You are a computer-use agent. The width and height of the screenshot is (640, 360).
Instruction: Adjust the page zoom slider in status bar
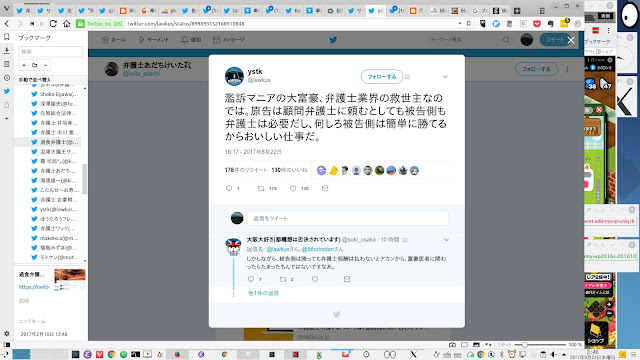[524, 345]
